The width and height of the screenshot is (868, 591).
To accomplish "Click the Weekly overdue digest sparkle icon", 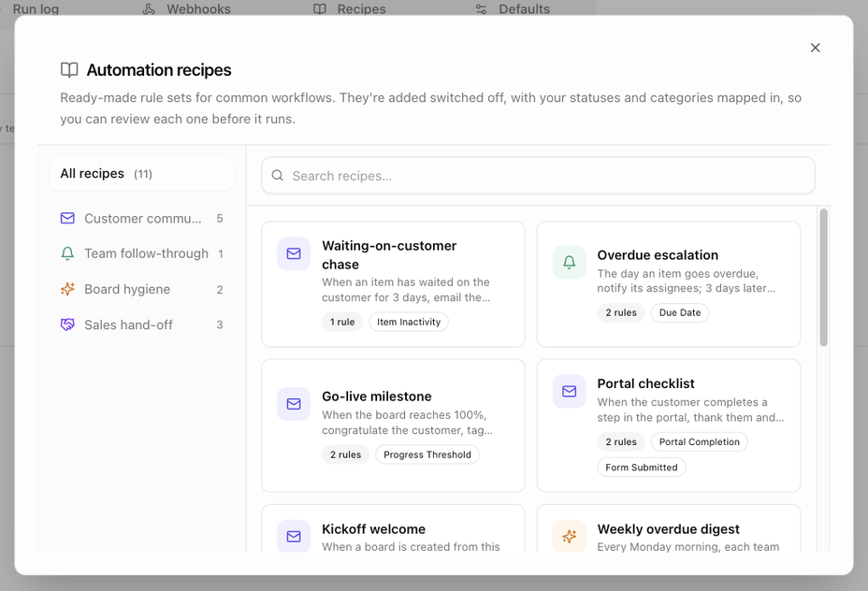I will pos(569,536).
